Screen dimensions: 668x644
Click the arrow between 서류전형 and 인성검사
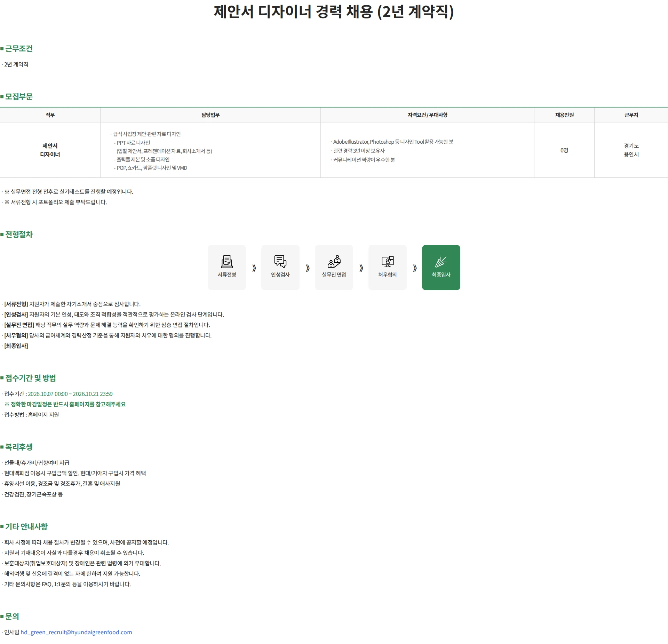[x=254, y=268]
